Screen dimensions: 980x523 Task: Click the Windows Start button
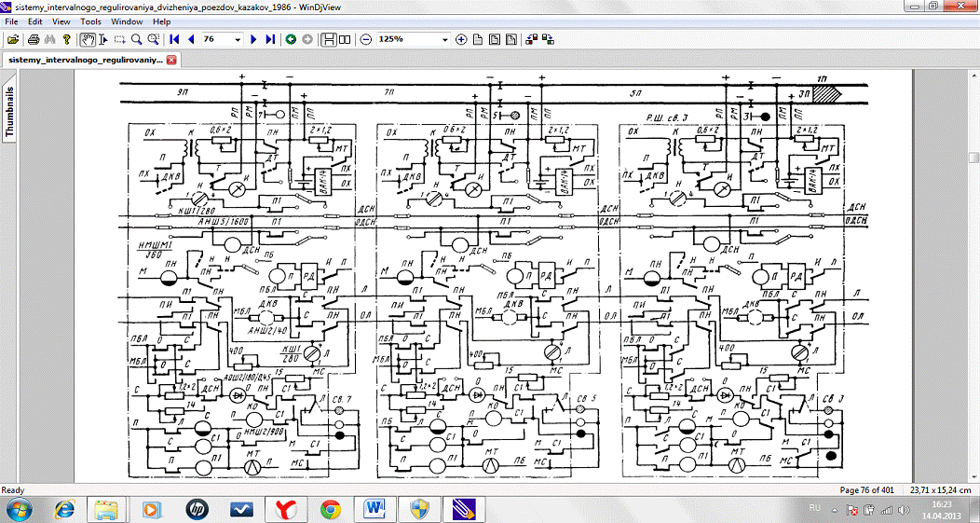point(19,509)
